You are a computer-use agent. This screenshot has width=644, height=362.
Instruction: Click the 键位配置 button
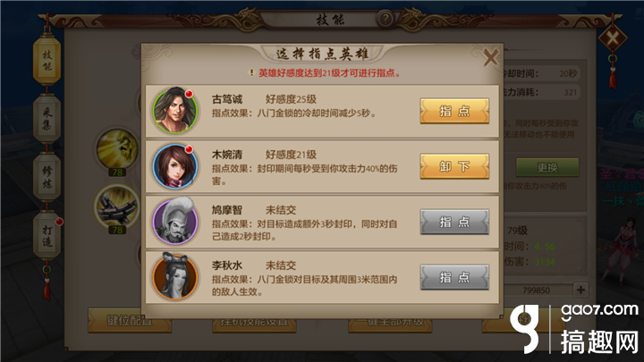[130, 320]
